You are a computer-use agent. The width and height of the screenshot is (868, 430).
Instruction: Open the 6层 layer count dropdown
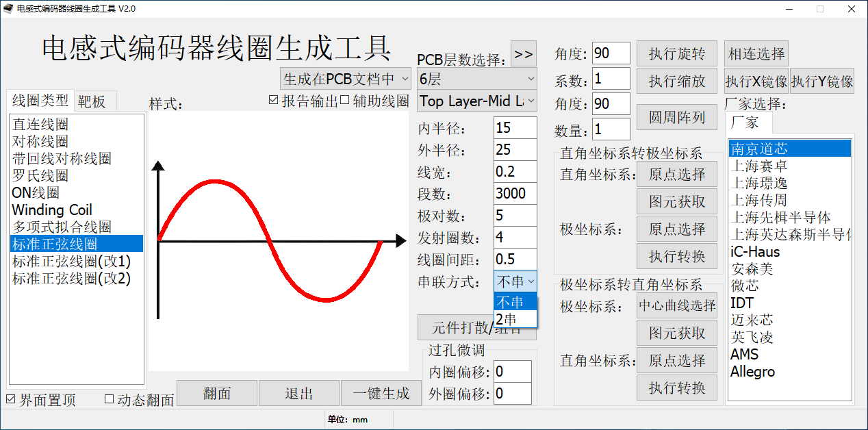click(476, 79)
